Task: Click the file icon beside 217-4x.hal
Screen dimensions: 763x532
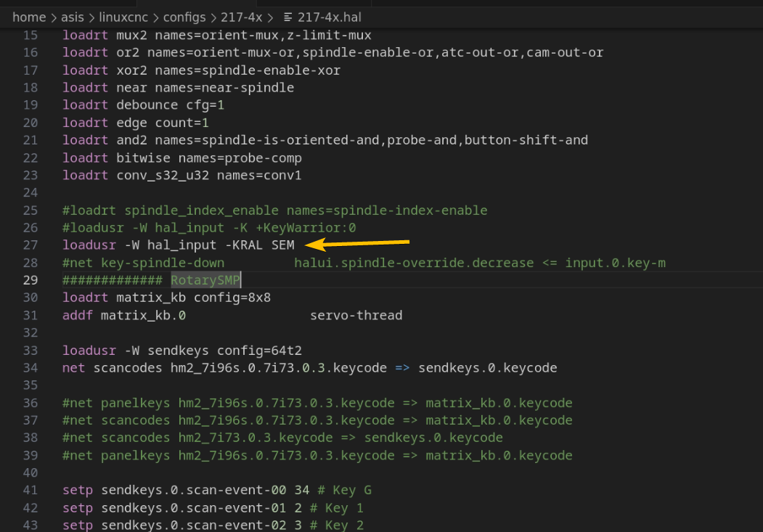Action: [x=288, y=17]
